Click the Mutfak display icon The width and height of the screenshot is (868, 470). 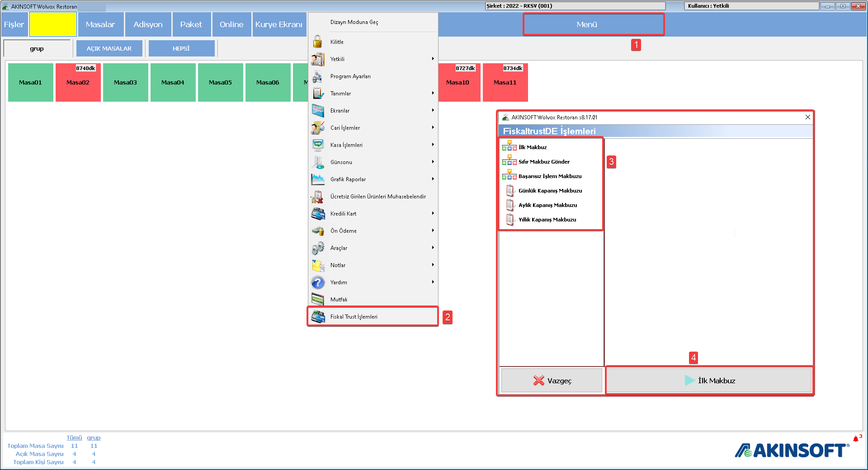[x=318, y=300]
